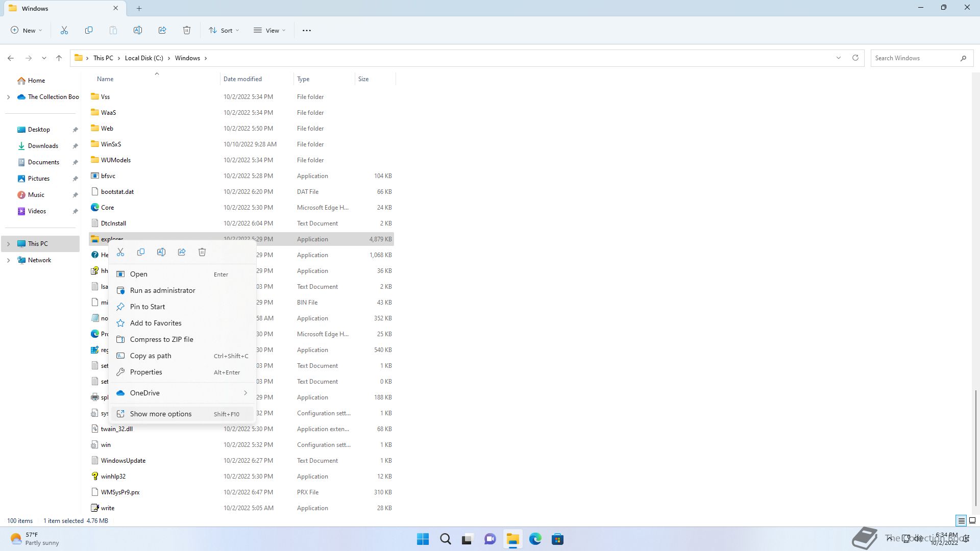The image size is (980, 551).
Task: Show recent locations dropdown arrow
Action: pyautogui.click(x=44, y=58)
